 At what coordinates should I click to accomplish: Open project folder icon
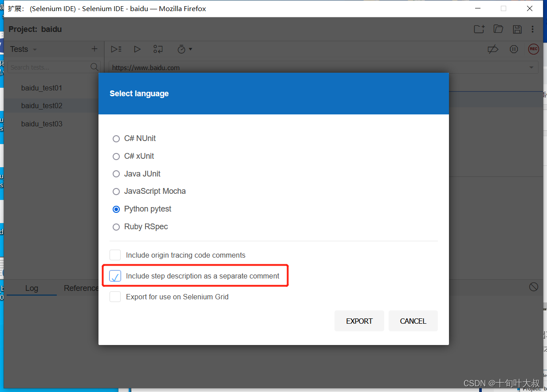(498, 29)
